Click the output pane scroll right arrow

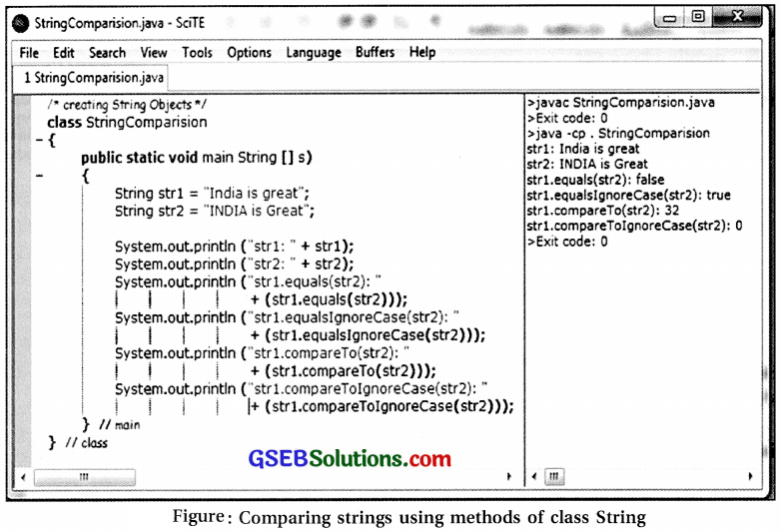(x=751, y=476)
